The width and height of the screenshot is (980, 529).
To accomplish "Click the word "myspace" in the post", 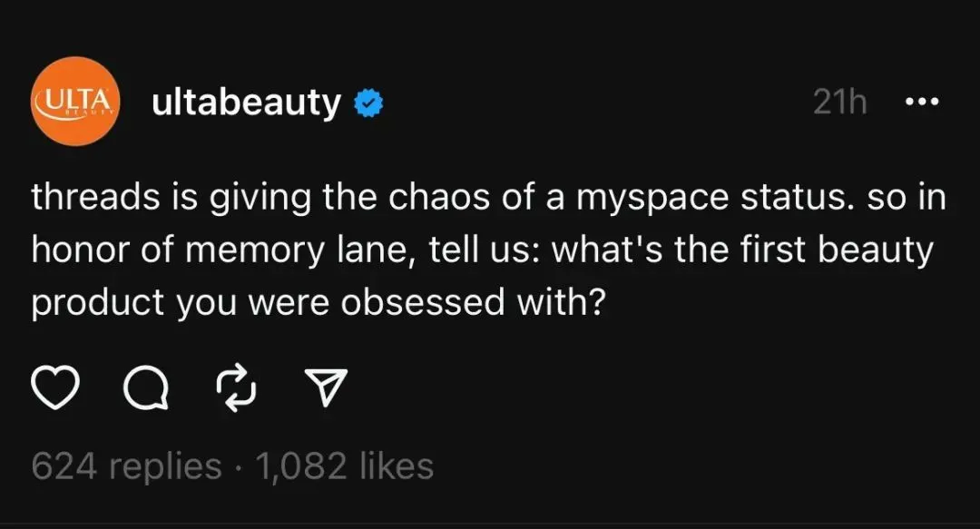I will pyautogui.click(x=652, y=199).
